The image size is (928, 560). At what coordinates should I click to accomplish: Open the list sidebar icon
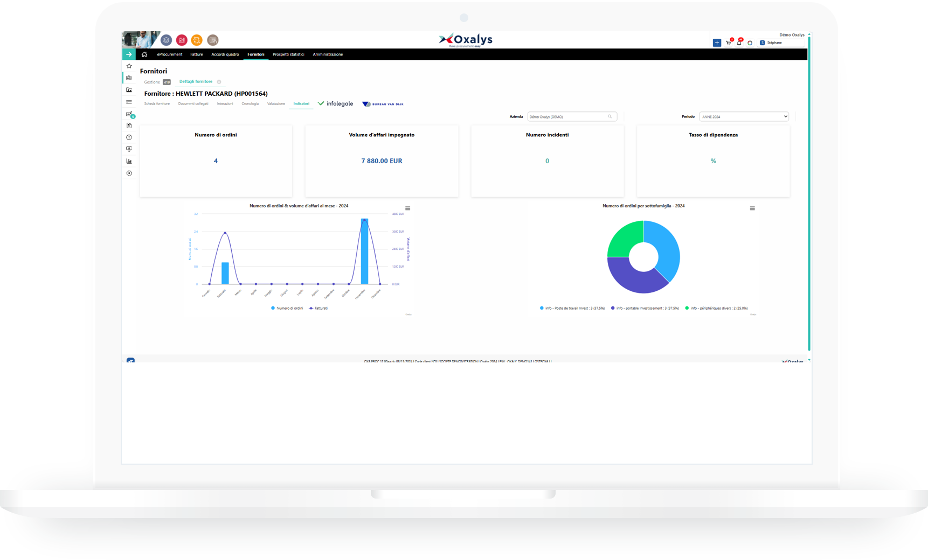[x=129, y=102]
